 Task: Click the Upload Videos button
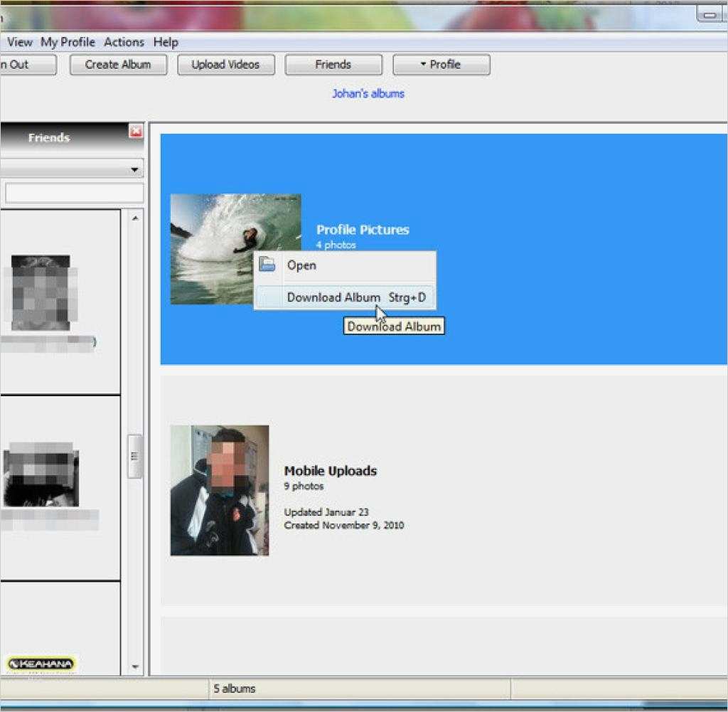[225, 65]
